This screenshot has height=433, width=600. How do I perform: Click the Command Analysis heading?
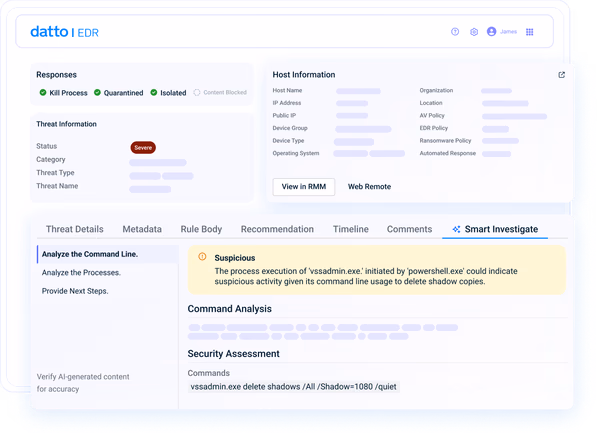(x=230, y=309)
